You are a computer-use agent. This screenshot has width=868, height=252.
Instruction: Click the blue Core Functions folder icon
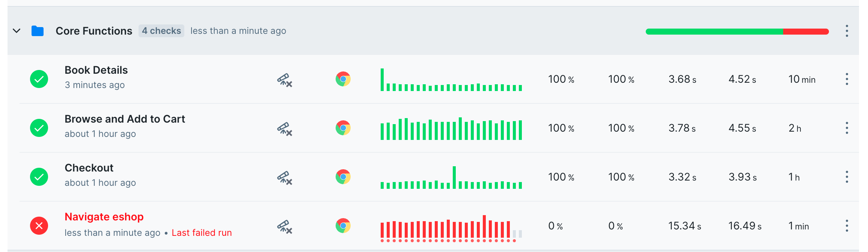(38, 31)
